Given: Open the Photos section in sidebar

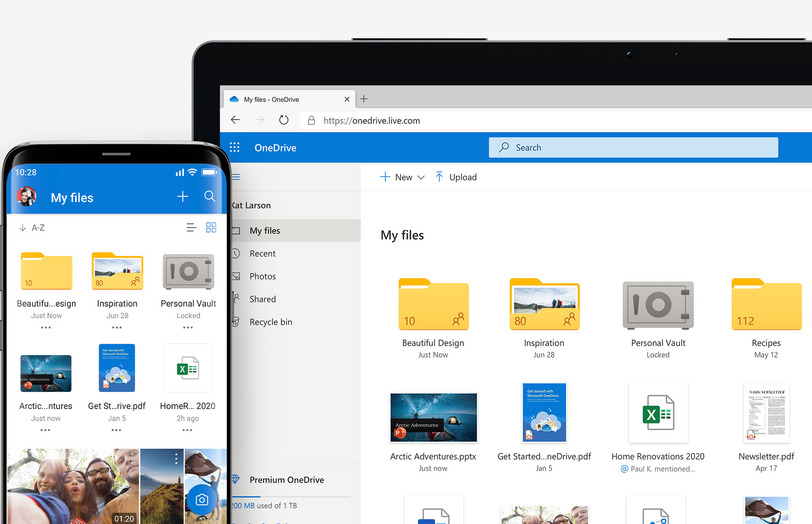Looking at the screenshot, I should point(262,276).
